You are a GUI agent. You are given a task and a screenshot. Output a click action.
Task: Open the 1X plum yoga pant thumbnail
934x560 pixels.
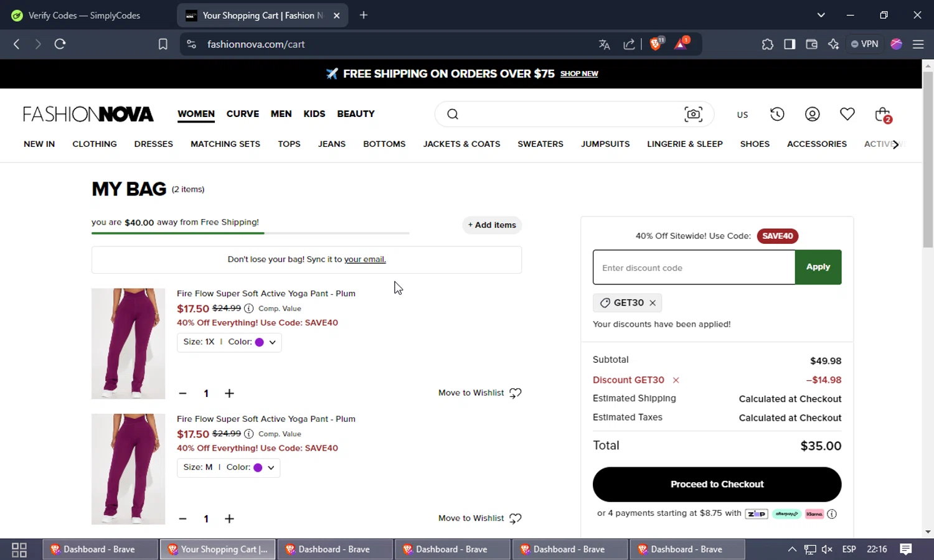[128, 343]
